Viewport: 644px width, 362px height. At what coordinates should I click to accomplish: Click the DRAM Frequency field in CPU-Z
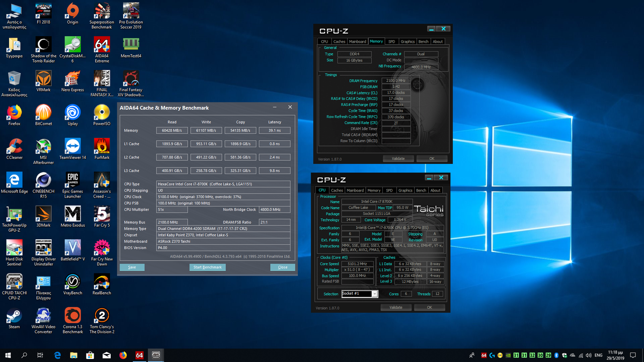(x=396, y=80)
